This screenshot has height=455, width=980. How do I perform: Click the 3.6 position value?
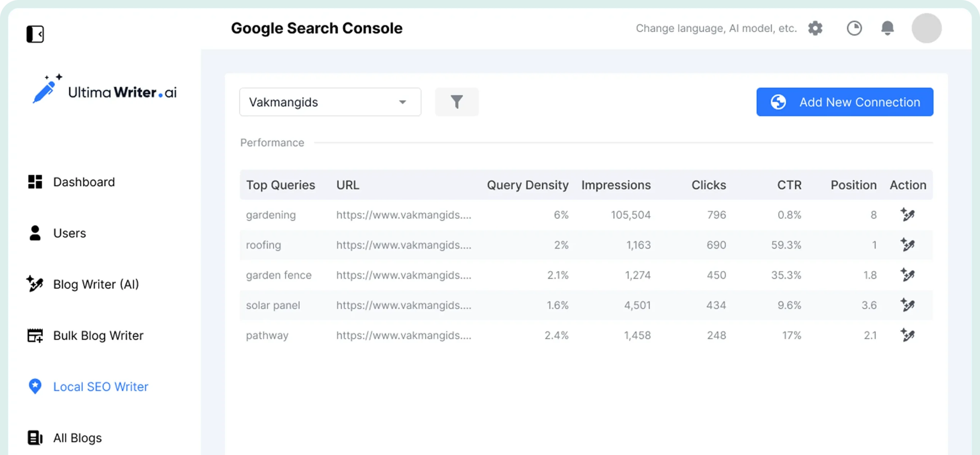[869, 305]
